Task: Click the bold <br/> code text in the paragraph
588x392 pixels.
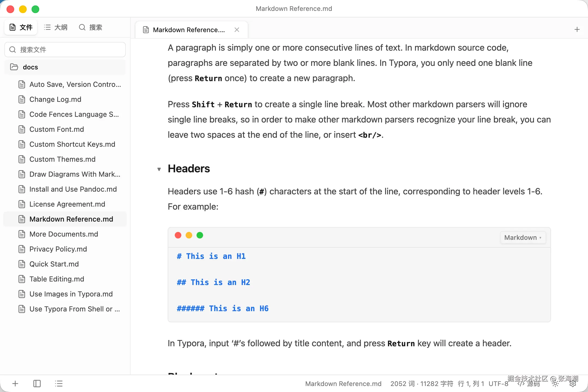Action: pyautogui.click(x=370, y=135)
